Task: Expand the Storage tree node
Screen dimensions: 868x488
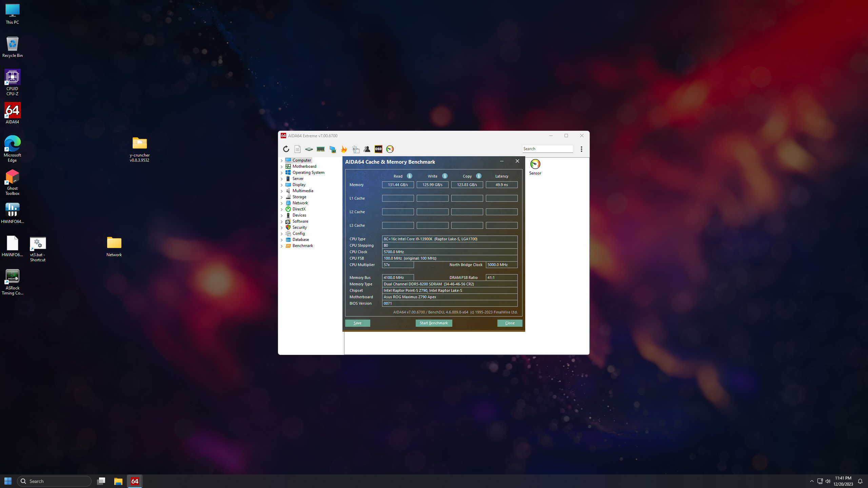Action: 281,197
